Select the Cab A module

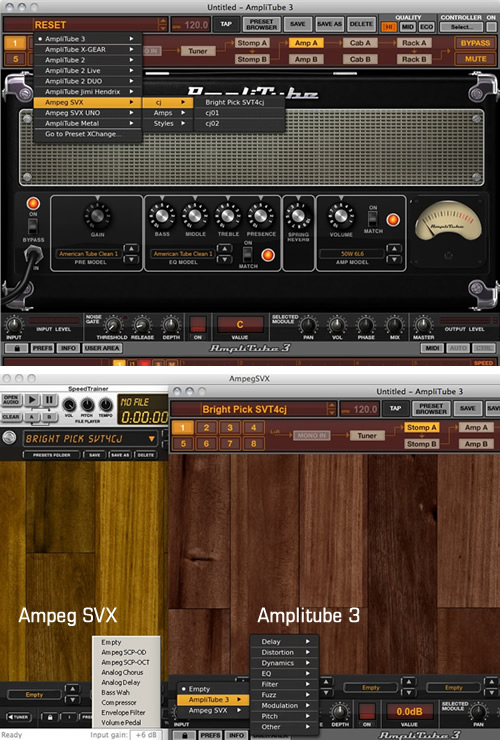360,43
